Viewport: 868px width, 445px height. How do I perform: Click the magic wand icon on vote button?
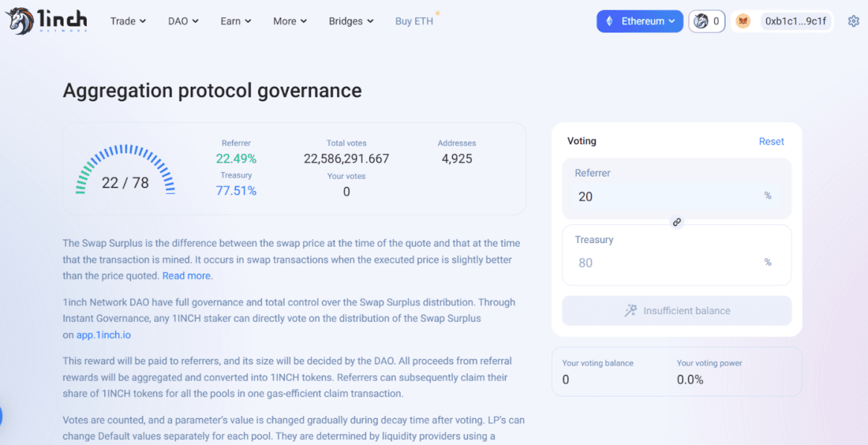631,310
